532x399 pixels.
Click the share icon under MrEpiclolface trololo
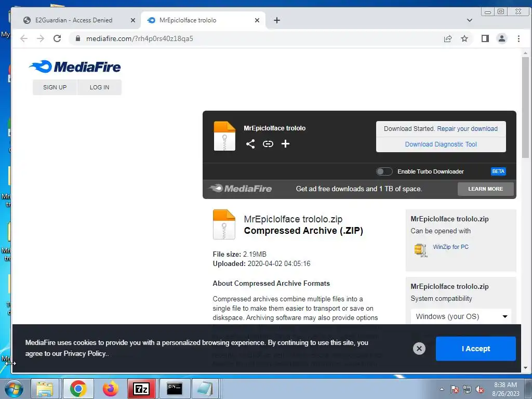coord(250,144)
